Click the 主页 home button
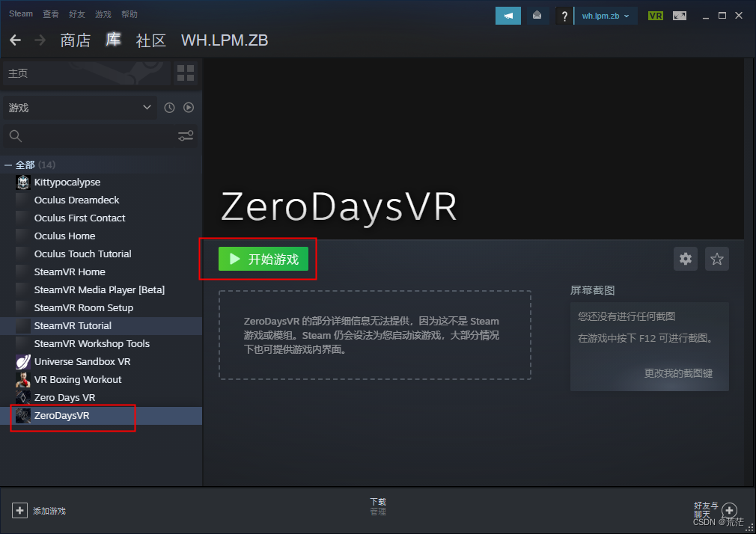The image size is (756, 534). pyautogui.click(x=88, y=73)
